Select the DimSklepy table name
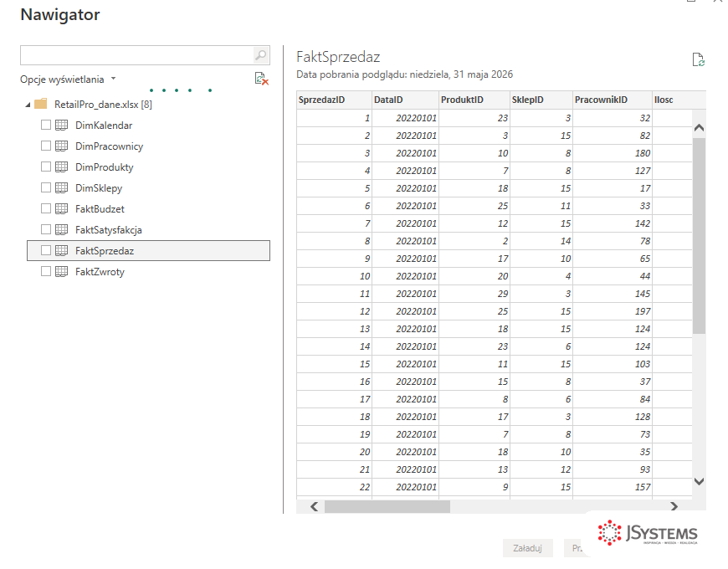Image resolution: width=728 pixels, height=569 pixels. (99, 188)
